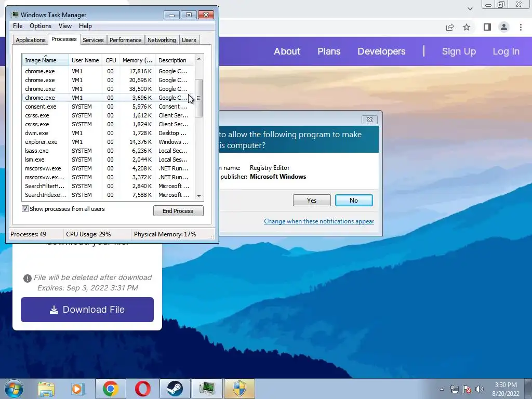This screenshot has height=399, width=532.
Task: Click the process list scrollbar thumb
Action: [x=199, y=98]
